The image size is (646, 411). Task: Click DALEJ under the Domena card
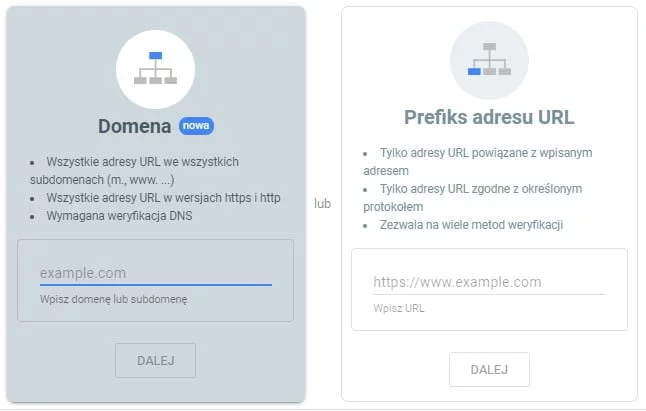coord(155,360)
